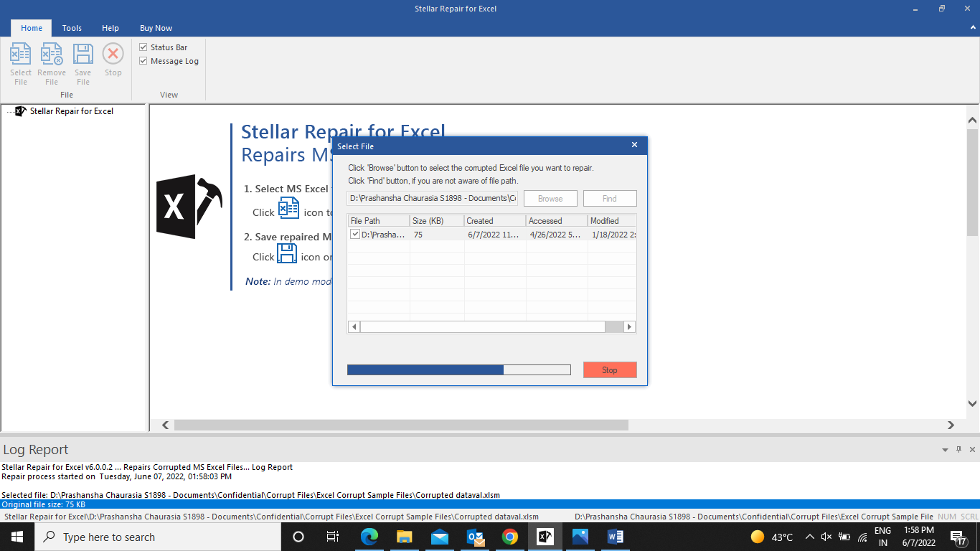Uncheck the file row checkbox in Select File dialog
The width and height of the screenshot is (980, 551).
[355, 234]
